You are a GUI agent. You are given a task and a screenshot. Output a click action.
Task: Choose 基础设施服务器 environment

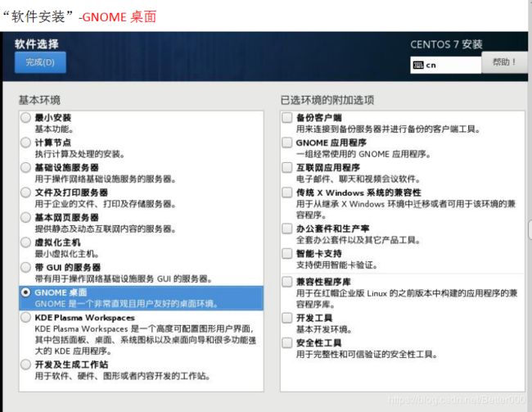point(26,167)
